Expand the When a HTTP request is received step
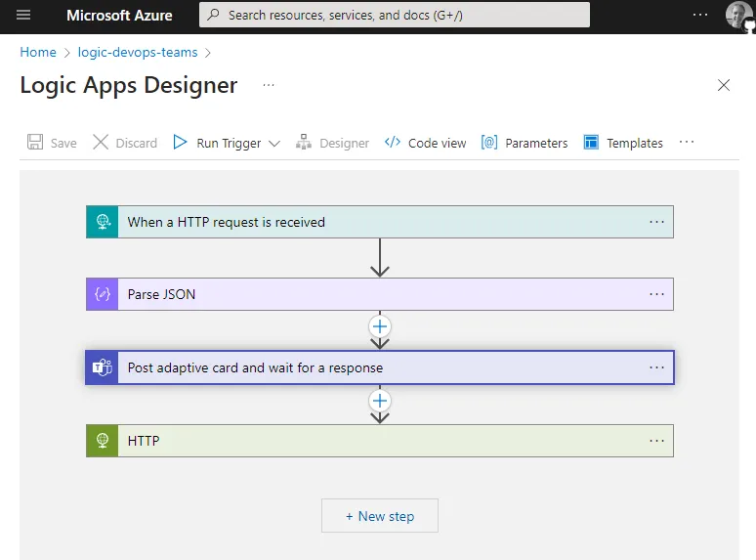This screenshot has width=756, height=560. [x=380, y=222]
